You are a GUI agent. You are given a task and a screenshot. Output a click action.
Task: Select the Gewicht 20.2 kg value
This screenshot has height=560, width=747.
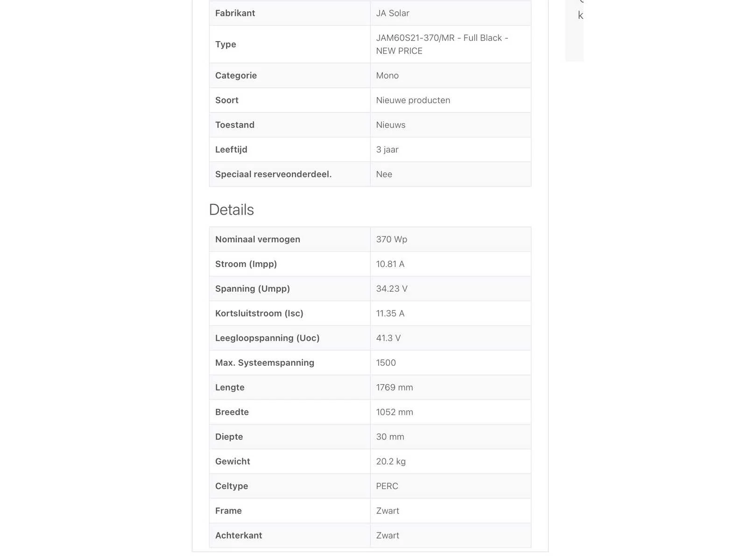391,462
